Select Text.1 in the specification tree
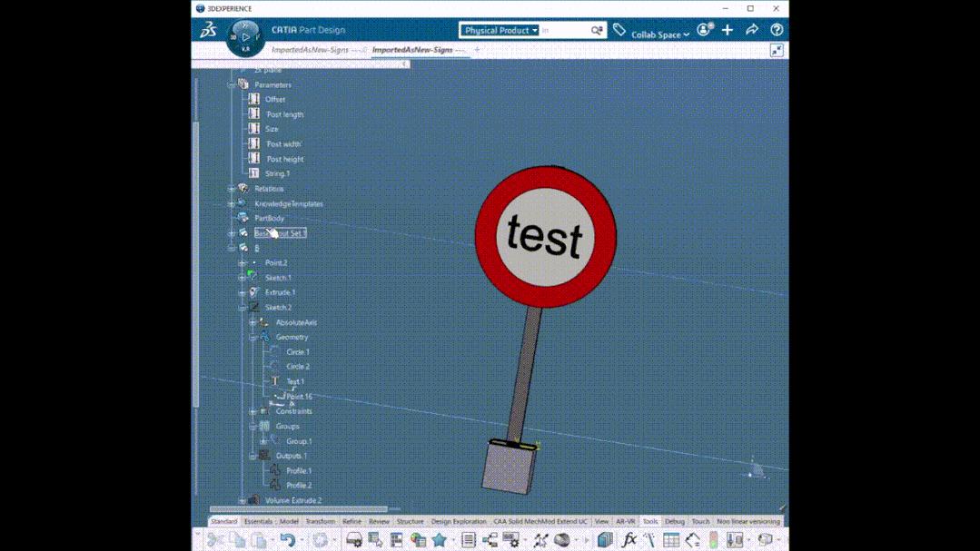The height and width of the screenshot is (551, 980). (x=295, y=381)
